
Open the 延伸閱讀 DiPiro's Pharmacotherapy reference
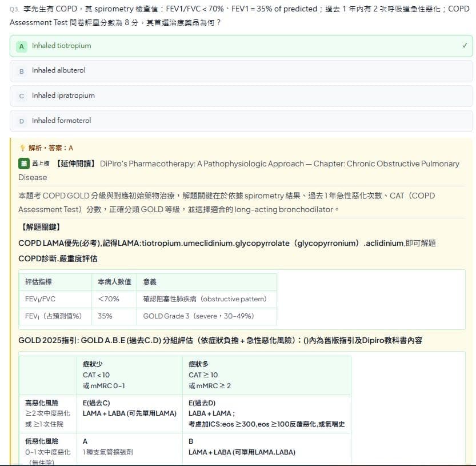coord(239,170)
